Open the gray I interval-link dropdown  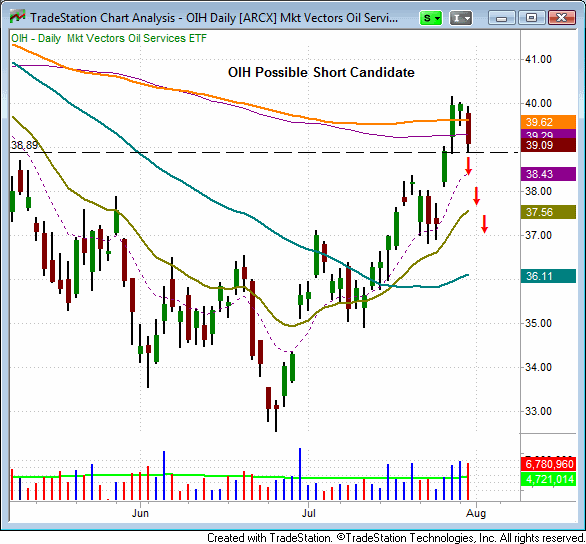point(461,18)
